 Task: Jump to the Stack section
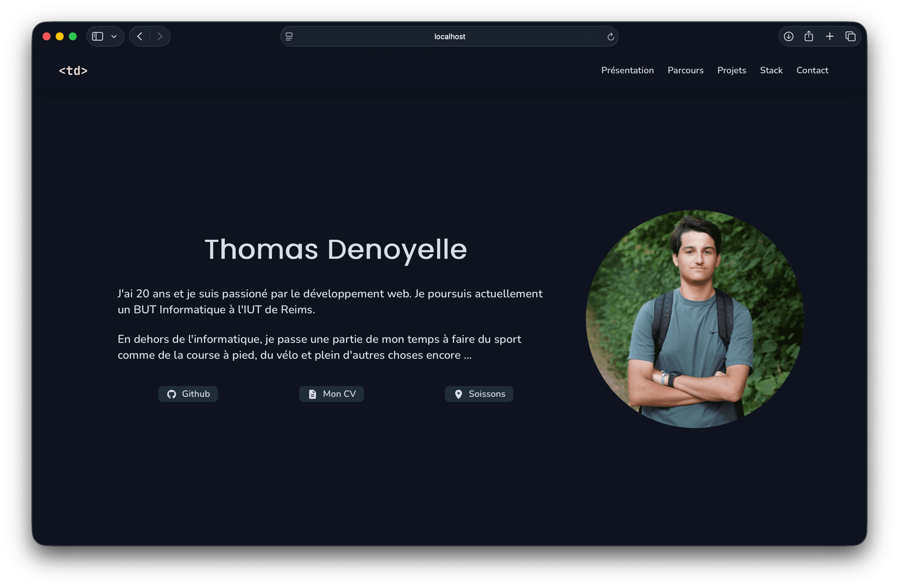click(x=771, y=70)
